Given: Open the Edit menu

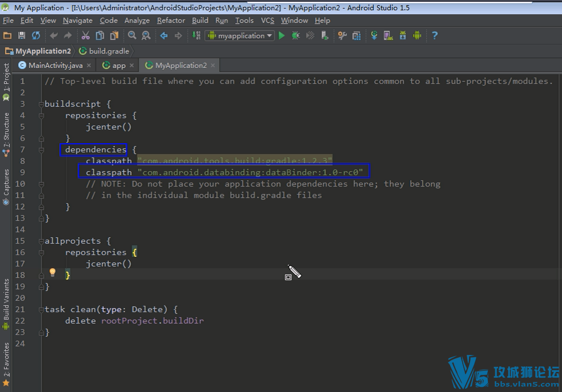Looking at the screenshot, I should coord(27,21).
